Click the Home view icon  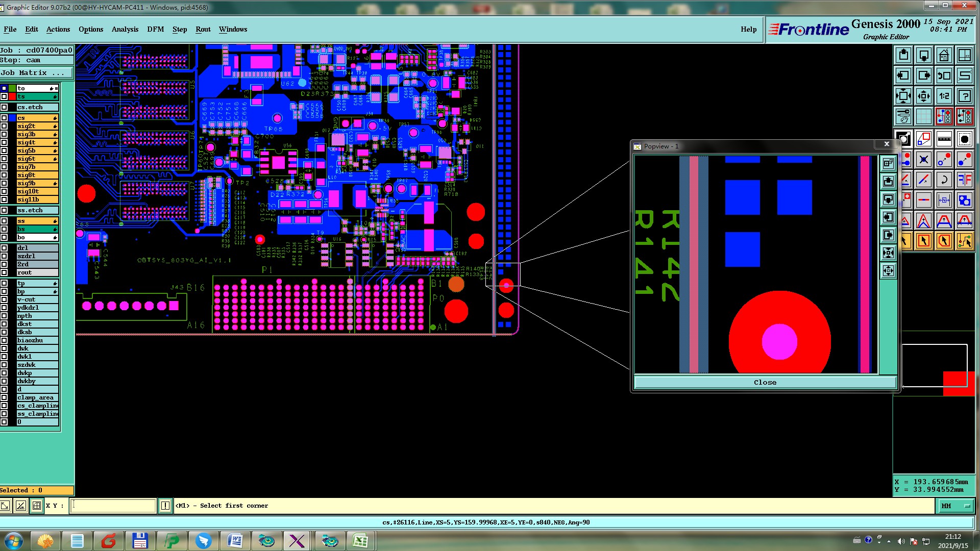944,55
